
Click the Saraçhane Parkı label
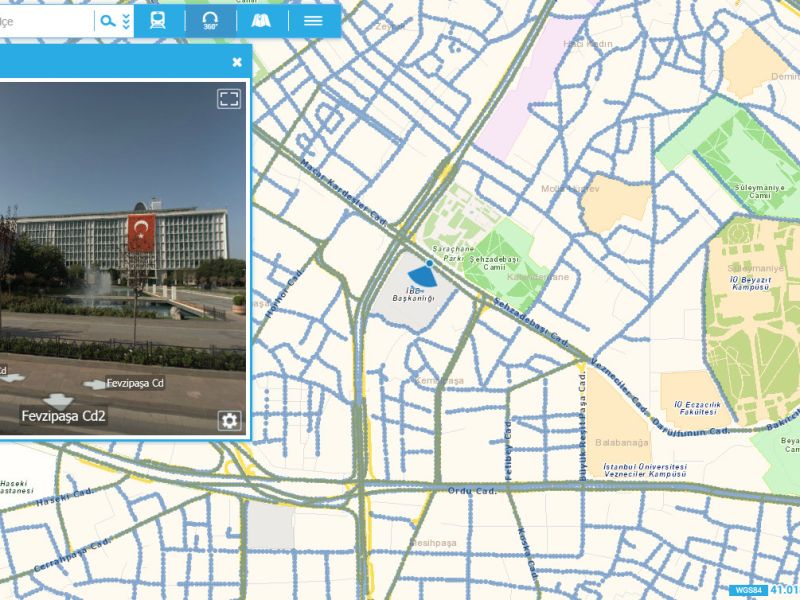pyautogui.click(x=446, y=252)
